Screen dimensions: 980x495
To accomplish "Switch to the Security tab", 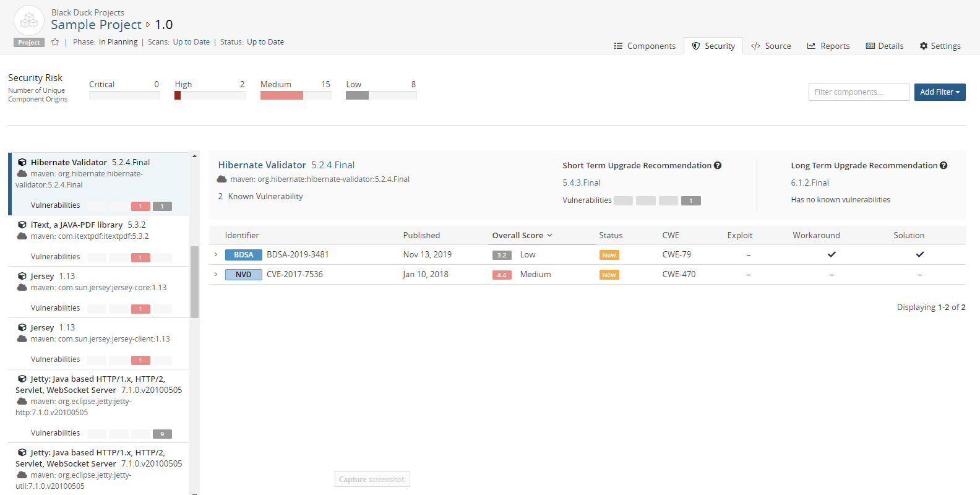I will click(713, 46).
